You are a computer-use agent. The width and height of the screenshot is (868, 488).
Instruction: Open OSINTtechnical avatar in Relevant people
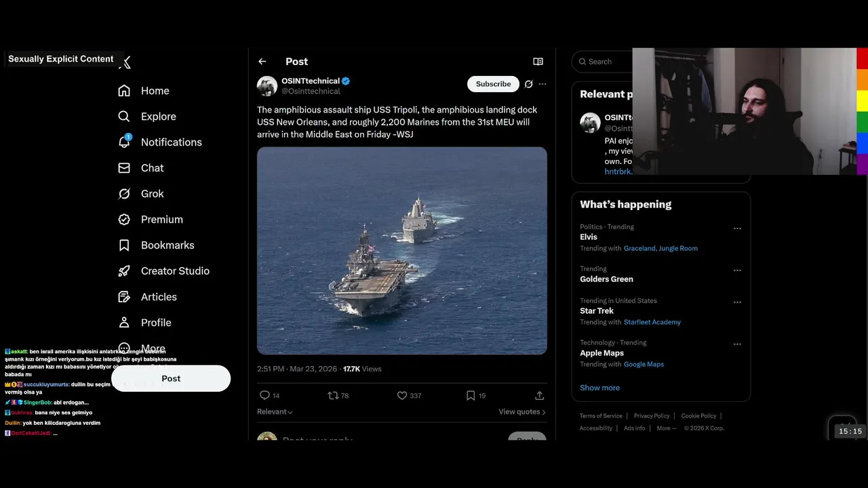(x=590, y=123)
